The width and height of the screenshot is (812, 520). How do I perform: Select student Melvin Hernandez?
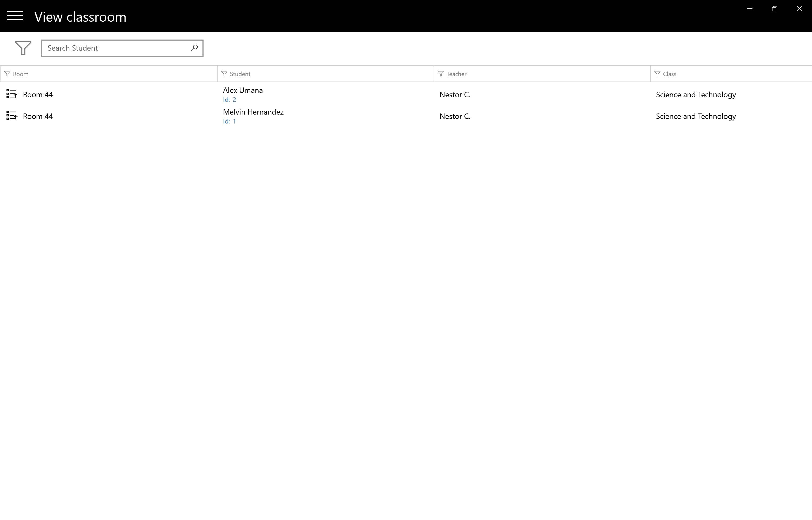[253, 112]
